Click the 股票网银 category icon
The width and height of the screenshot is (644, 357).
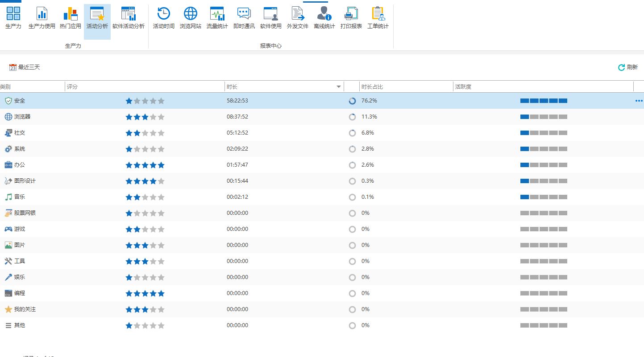pyautogui.click(x=8, y=213)
